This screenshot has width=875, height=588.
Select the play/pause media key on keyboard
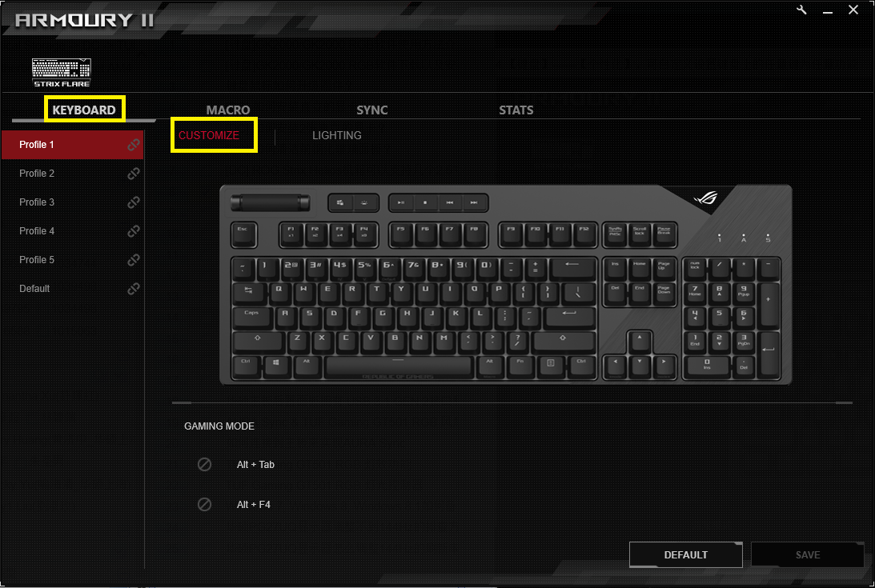(x=400, y=202)
